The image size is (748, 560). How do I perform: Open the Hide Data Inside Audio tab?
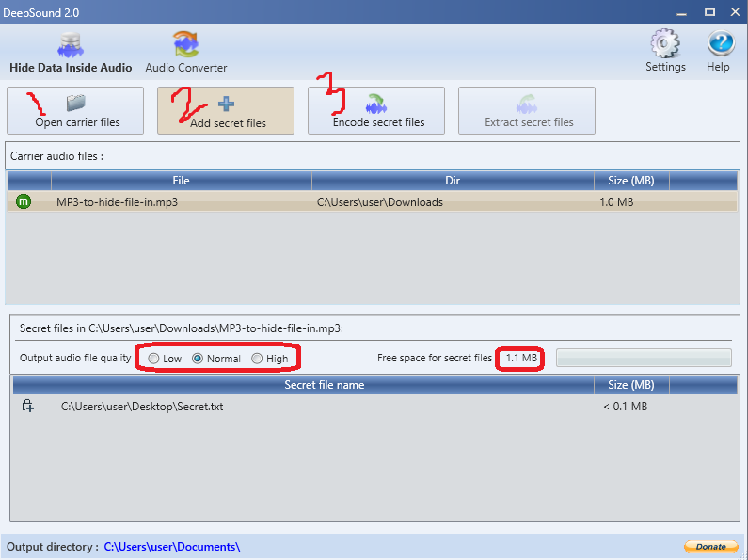pyautogui.click(x=71, y=53)
